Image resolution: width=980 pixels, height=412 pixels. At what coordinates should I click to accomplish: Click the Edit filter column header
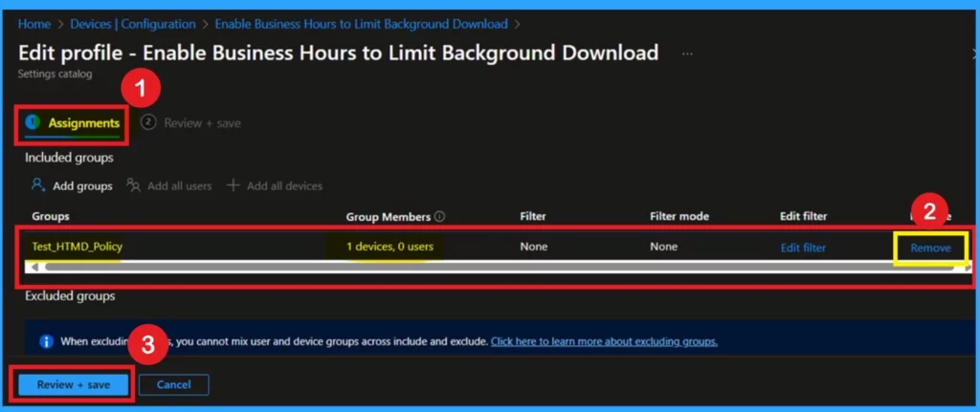click(x=803, y=217)
